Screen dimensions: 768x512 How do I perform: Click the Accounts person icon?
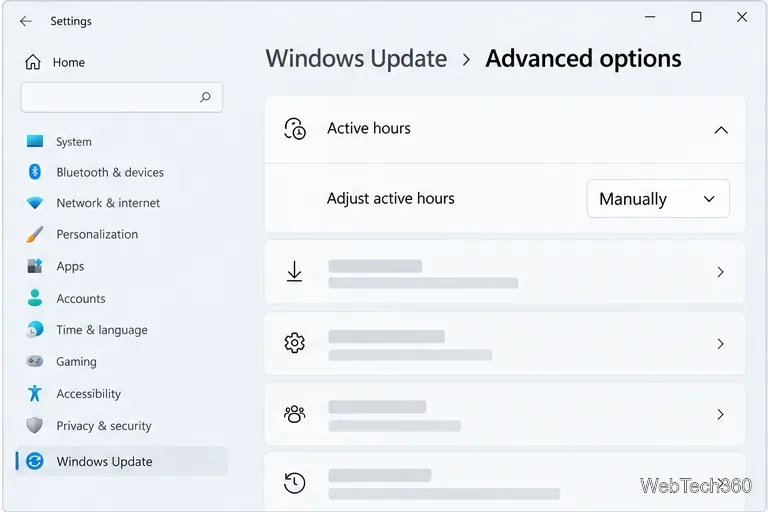(35, 298)
